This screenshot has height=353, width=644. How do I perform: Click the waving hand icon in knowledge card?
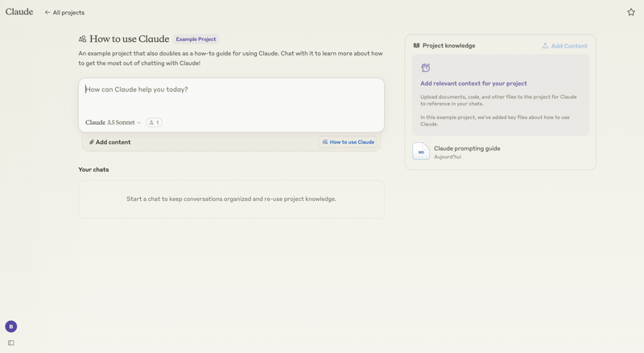pos(426,68)
